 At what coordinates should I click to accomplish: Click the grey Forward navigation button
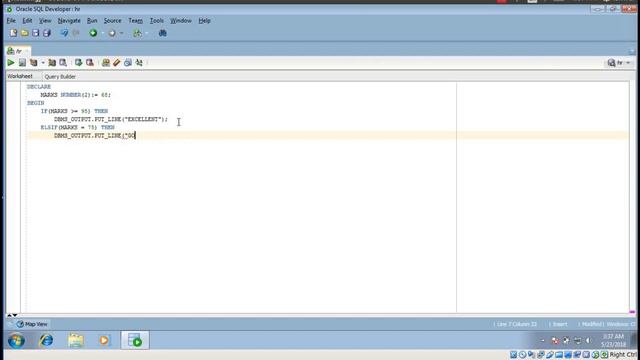coord(112,33)
